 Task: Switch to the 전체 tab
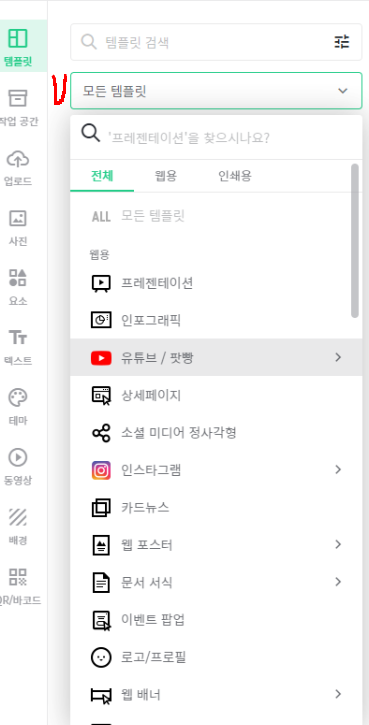(x=102, y=176)
